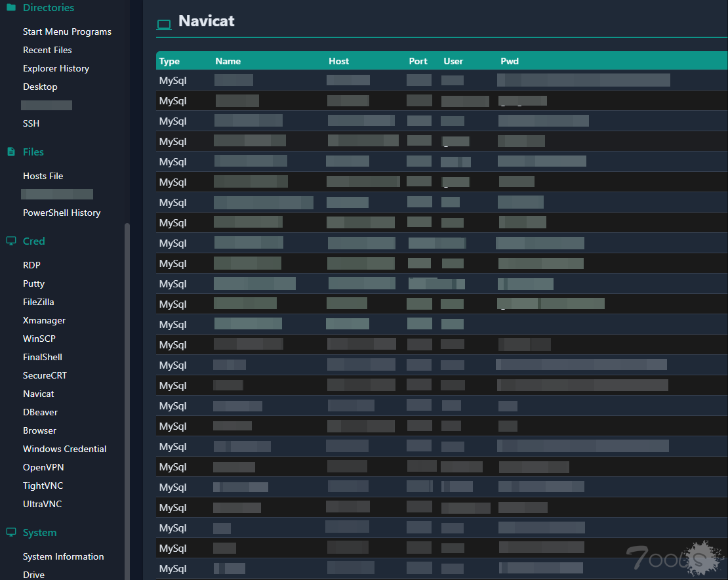Show Putty credentials
The height and width of the screenshot is (580, 728).
point(33,283)
